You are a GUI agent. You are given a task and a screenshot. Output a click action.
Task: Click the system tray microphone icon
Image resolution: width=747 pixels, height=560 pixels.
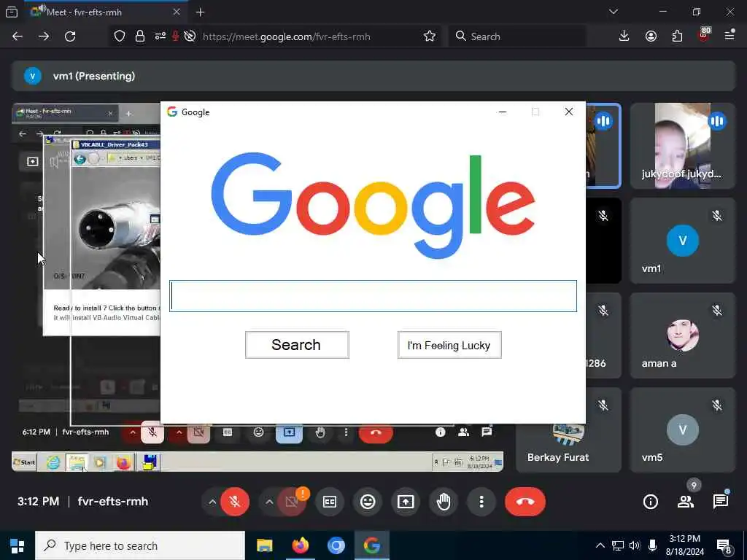(652, 545)
